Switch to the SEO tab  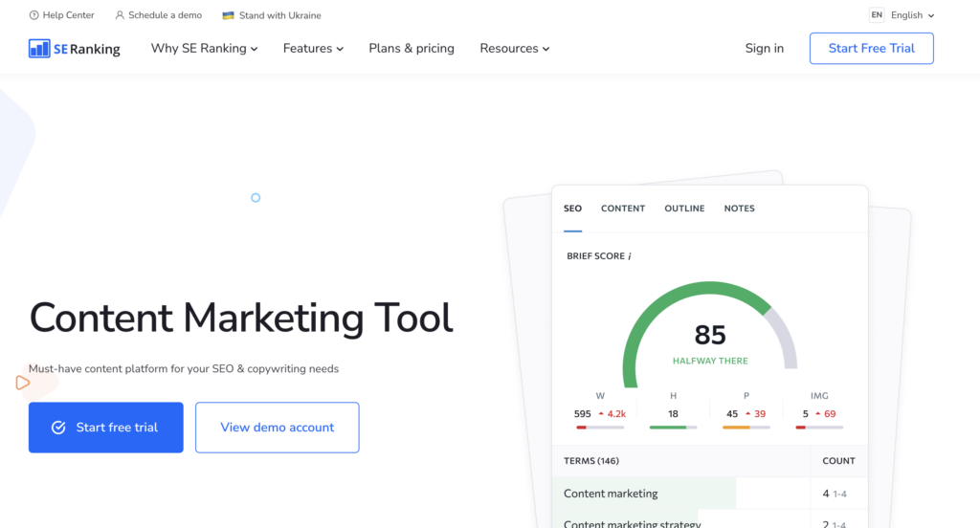[x=572, y=209]
